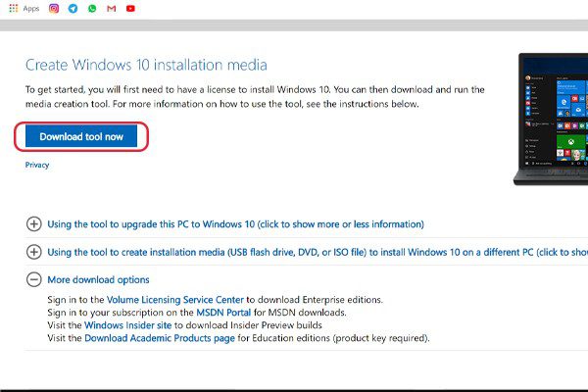Open Using the tool to create installation media heading
Screen dimensions: 588x392
click(318, 252)
